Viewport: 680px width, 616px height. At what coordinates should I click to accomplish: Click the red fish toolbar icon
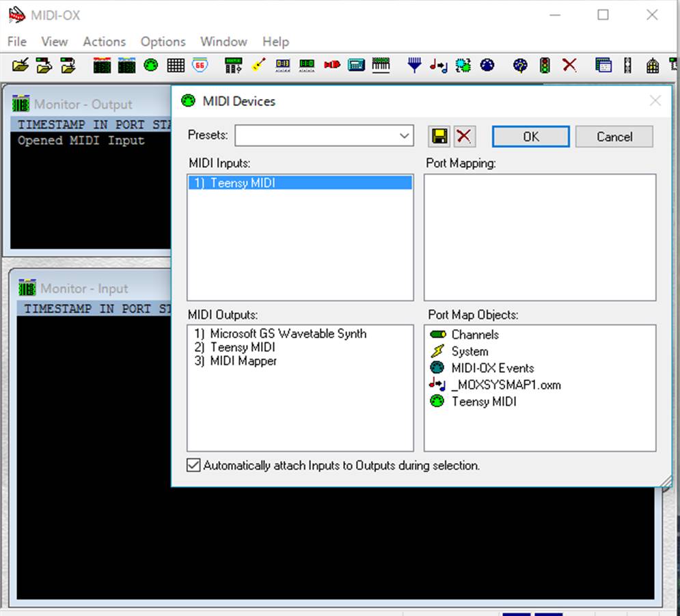tap(331, 65)
